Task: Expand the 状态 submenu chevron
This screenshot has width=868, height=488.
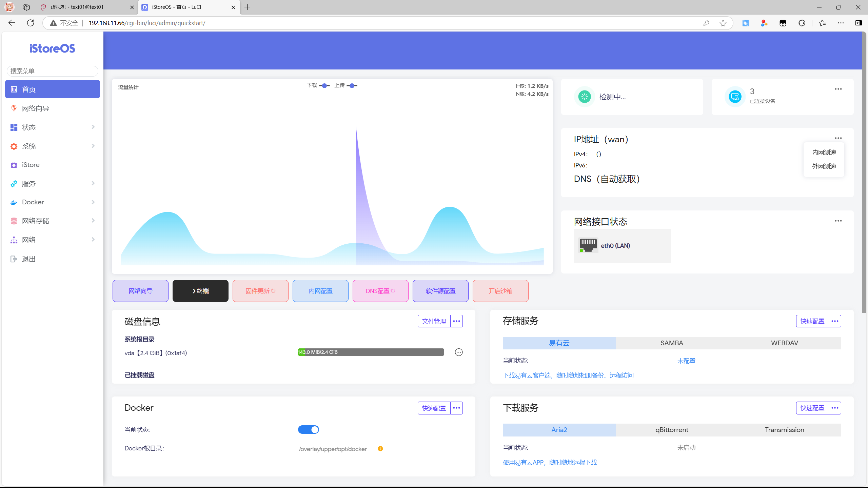Action: 93,127
